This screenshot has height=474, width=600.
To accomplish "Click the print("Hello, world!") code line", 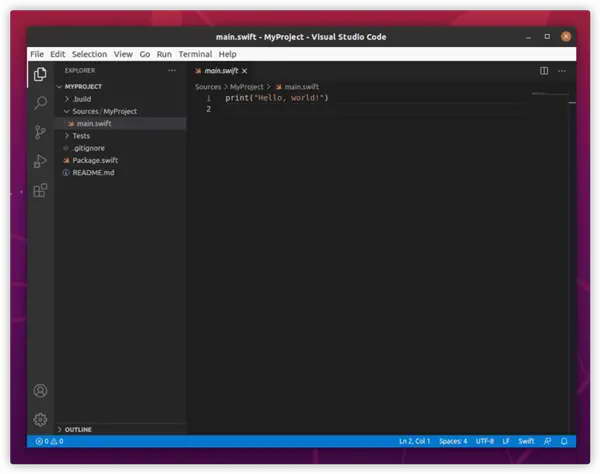I will point(277,98).
